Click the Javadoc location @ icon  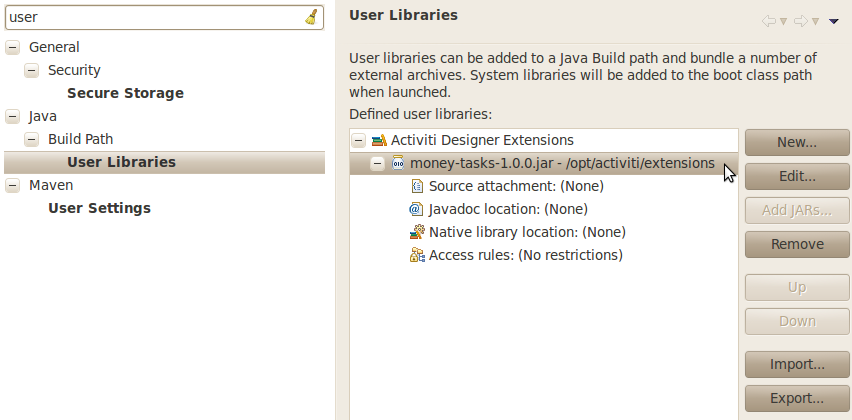pos(416,209)
